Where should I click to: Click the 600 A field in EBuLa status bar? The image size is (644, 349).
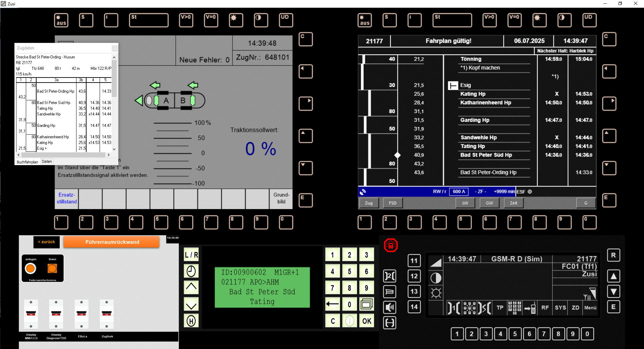459,192
